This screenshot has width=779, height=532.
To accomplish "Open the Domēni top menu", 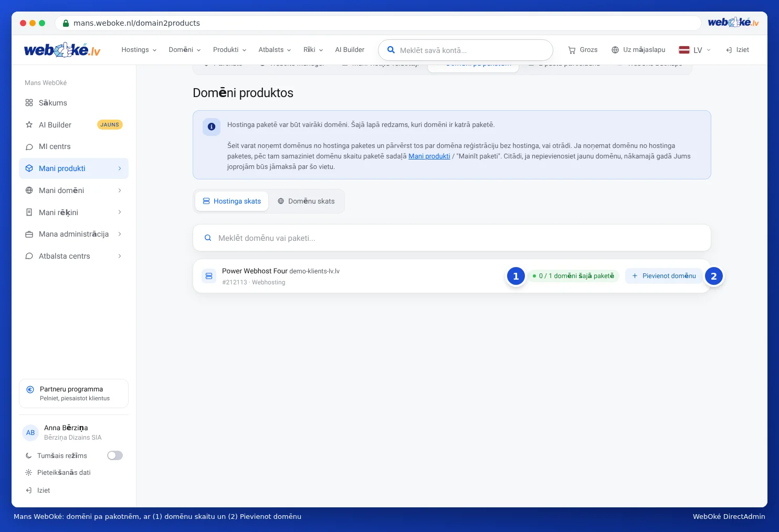I will [x=185, y=50].
